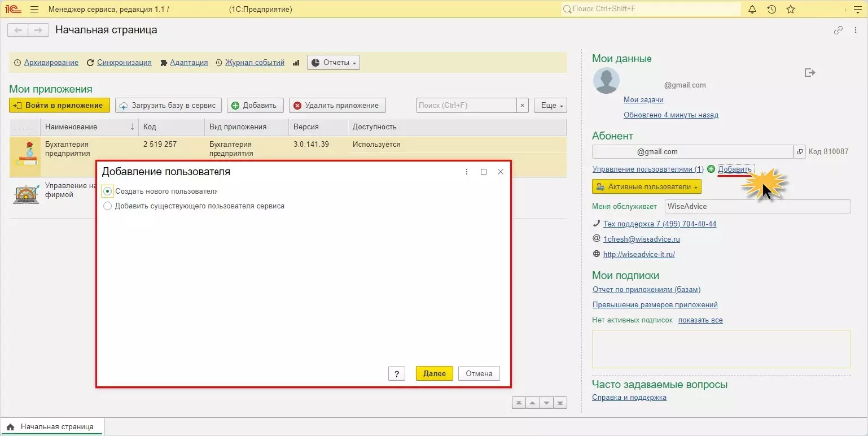868x436 pixels.
Task: Click the bar chart icon before Отчеты
Action: point(296,63)
